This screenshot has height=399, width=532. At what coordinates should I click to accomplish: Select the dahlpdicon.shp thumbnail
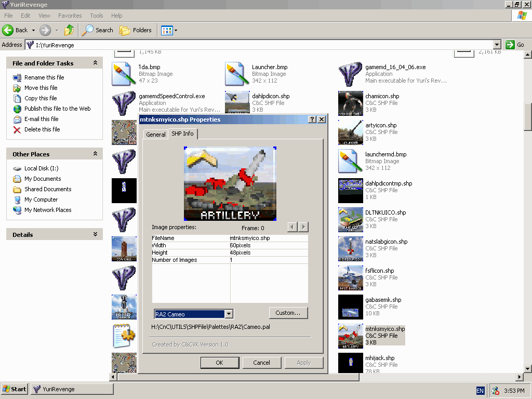pos(237,102)
